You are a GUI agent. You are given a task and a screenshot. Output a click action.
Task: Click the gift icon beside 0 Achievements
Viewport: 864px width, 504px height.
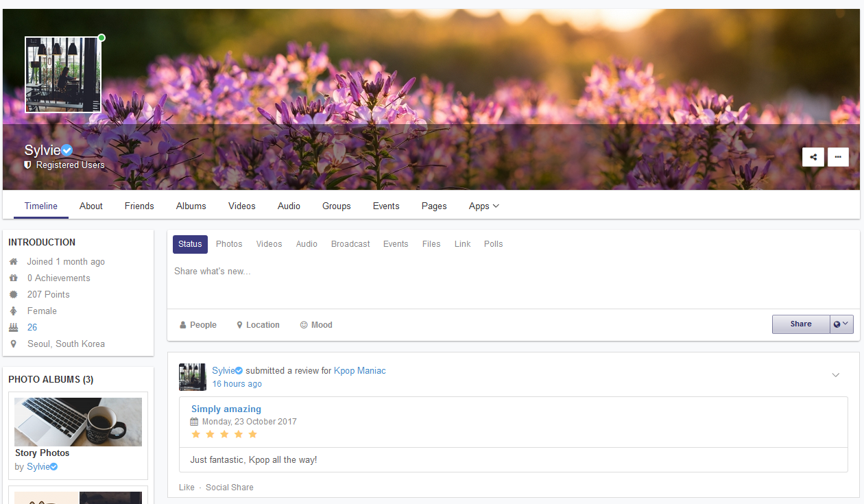[14, 278]
